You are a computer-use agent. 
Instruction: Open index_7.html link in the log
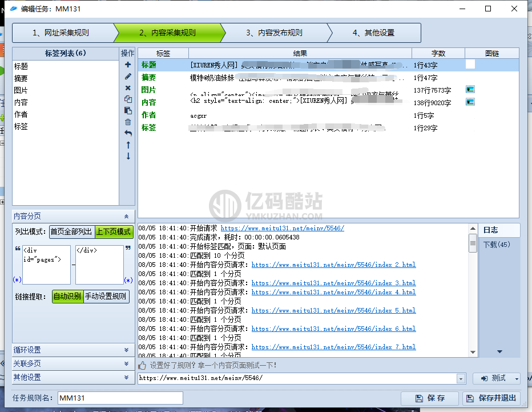[x=333, y=347]
